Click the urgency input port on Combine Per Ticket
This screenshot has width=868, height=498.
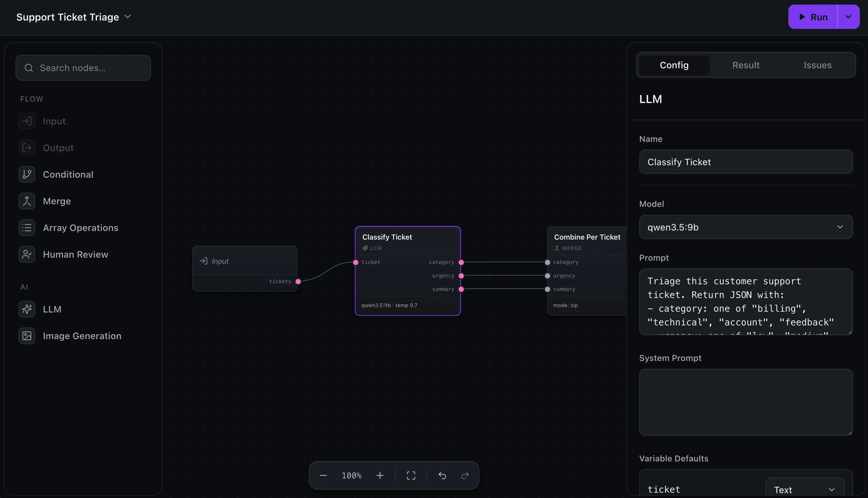click(x=547, y=276)
